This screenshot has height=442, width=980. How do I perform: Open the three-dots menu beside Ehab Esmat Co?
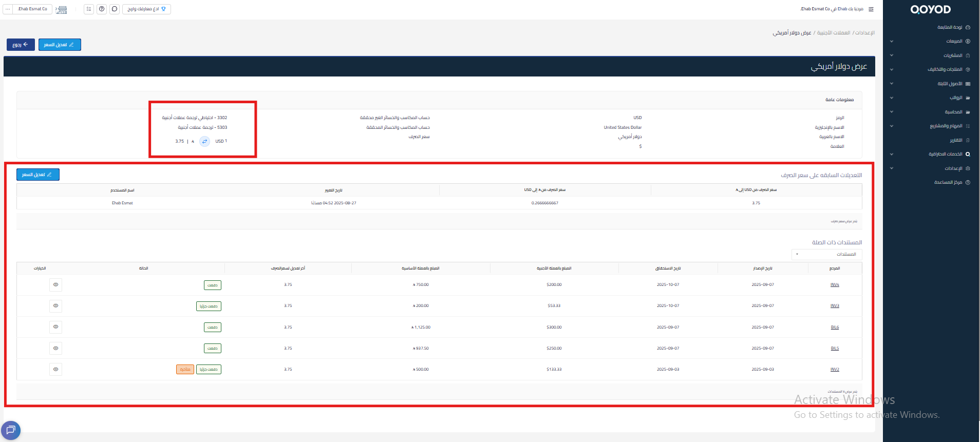(8, 9)
